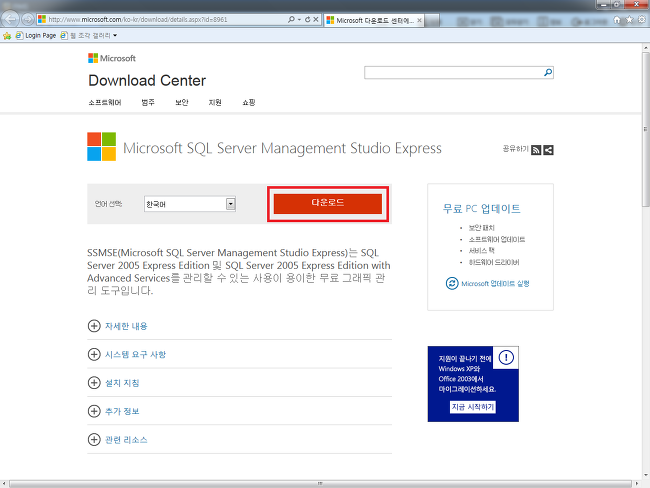Viewport: 650px width, 488px height.
Task: Open Favorites star icon in toolbar
Action: pyautogui.click(x=629, y=20)
